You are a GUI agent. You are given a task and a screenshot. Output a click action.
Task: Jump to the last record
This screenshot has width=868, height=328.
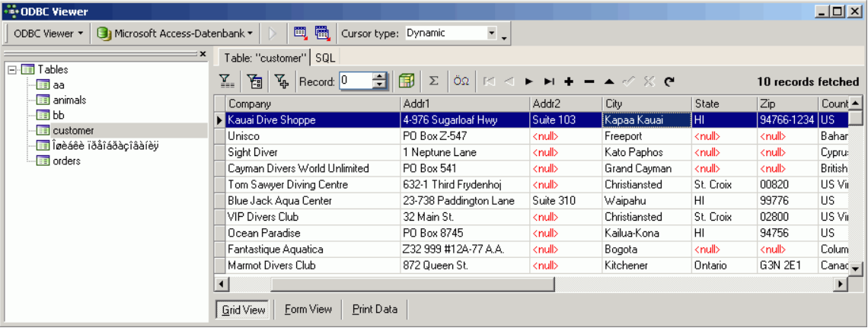pyautogui.click(x=549, y=81)
